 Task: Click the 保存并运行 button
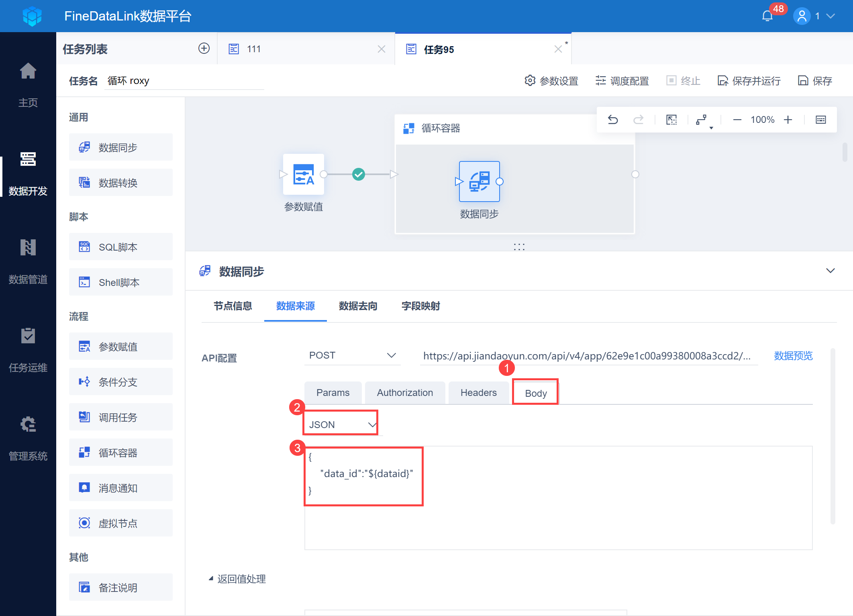click(x=749, y=81)
